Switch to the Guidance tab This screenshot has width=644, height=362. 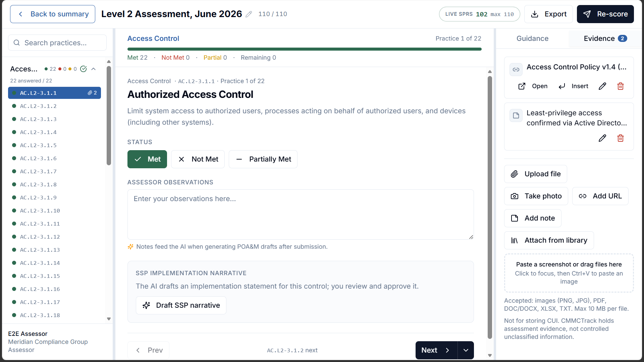[532, 39]
